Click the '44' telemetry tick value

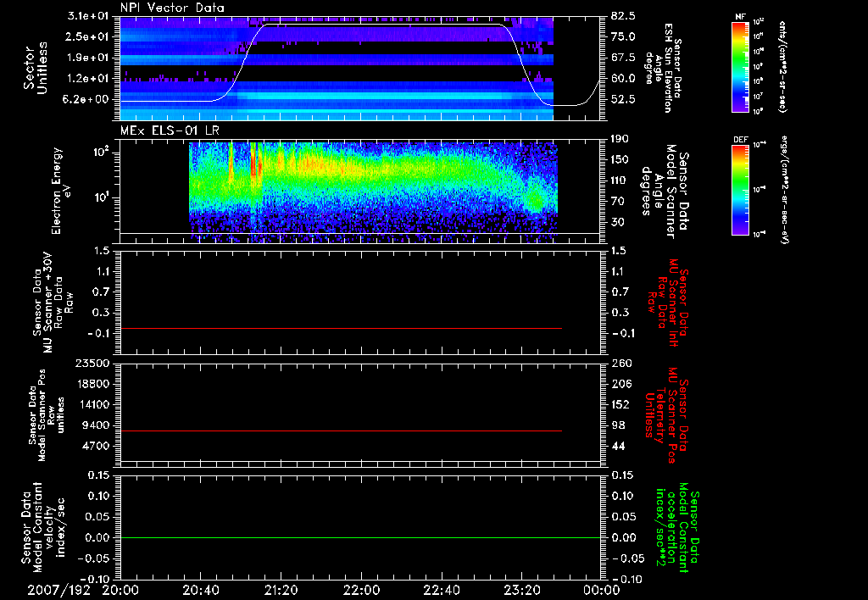(618, 446)
